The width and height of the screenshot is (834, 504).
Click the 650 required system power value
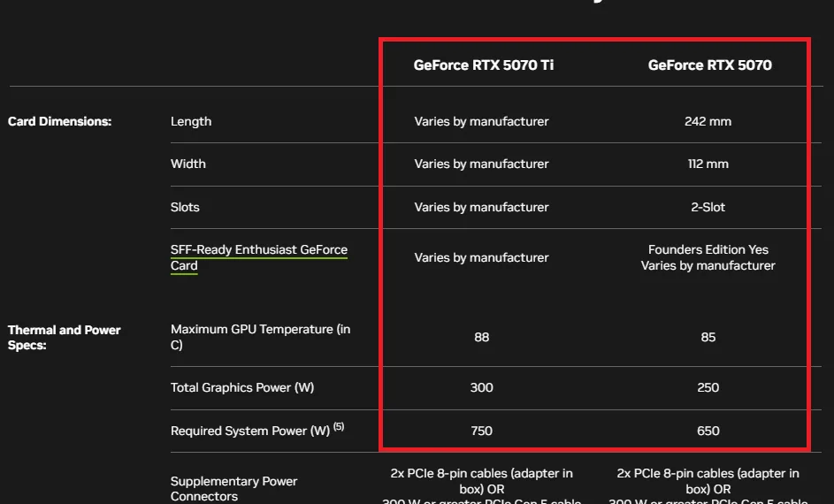[x=708, y=431]
